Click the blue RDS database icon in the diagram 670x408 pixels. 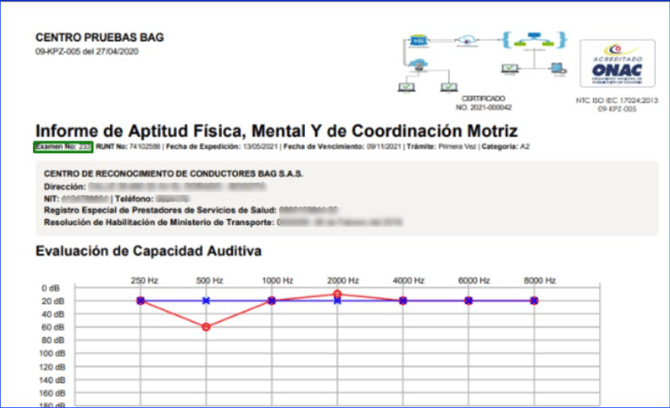418,41
